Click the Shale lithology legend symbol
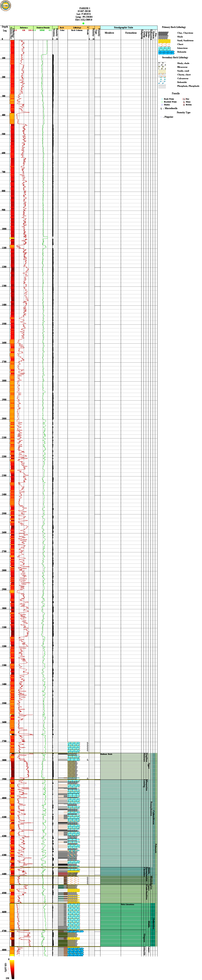This screenshot has height=980, width=202. [x=164, y=37]
